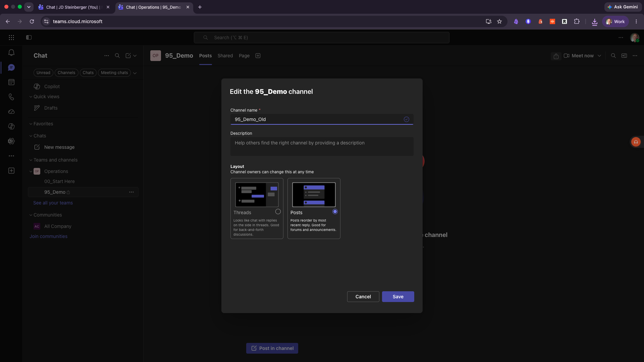
Task: Open the channel more options ellipsis
Action: tap(635, 56)
